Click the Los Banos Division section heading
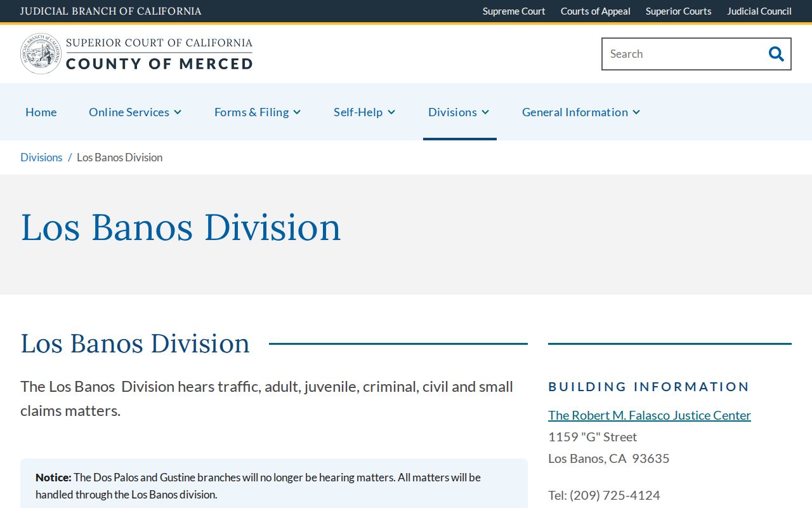Viewport: 812px width, 508px height. point(135,344)
